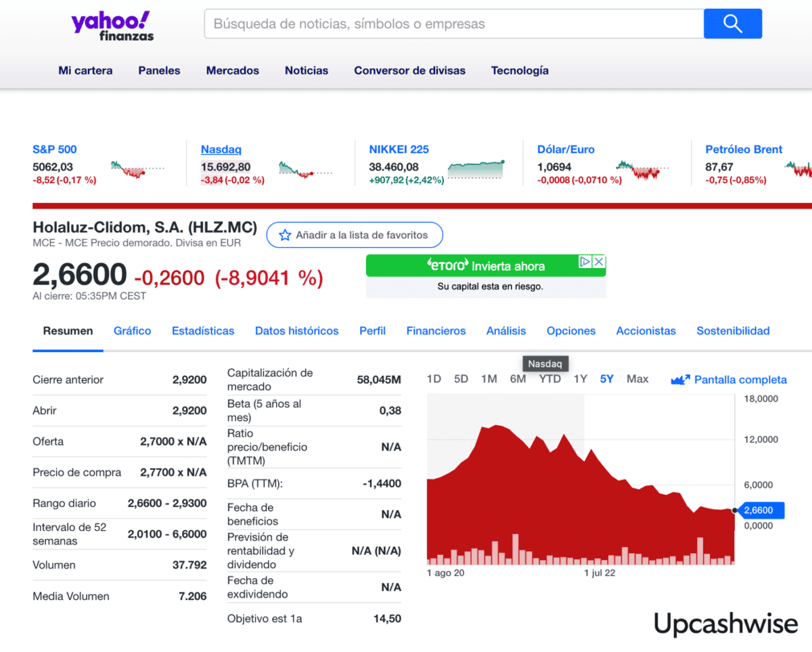Image resolution: width=812 pixels, height=652 pixels.
Task: Open the Dólar/Euro quote link
Action: coord(566,150)
